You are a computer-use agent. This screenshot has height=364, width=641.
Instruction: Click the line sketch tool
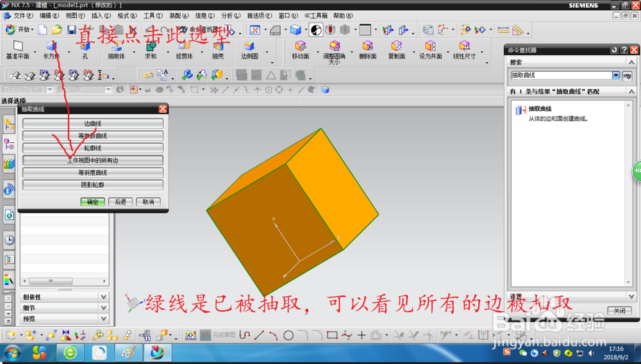259,335
